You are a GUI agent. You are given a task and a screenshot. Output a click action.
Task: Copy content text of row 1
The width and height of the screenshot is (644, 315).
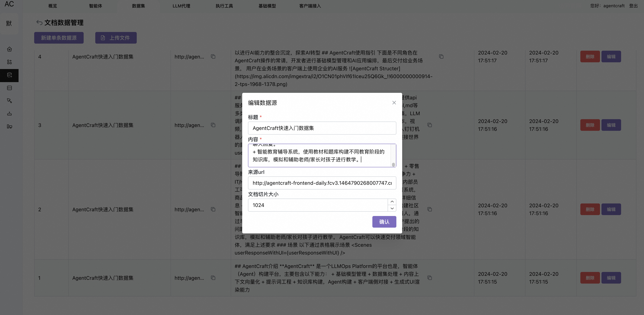click(x=429, y=278)
